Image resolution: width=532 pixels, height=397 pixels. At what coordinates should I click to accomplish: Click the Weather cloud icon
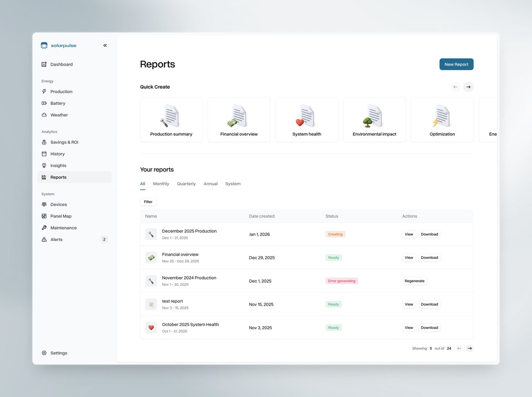[x=44, y=115]
